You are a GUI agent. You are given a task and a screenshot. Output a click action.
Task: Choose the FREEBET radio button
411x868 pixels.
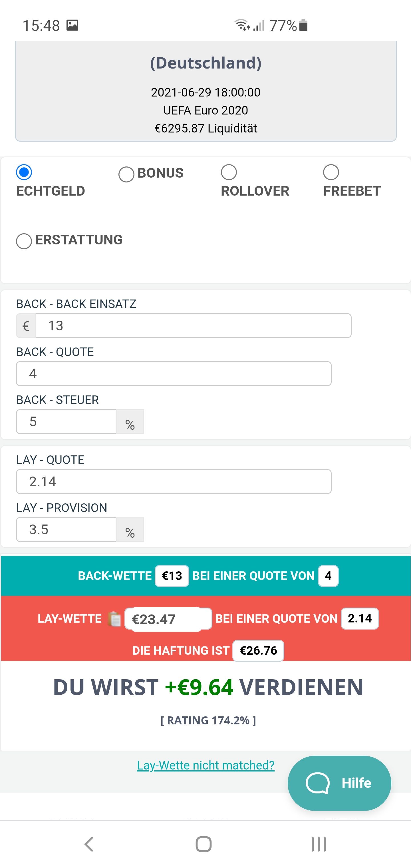[x=331, y=172]
